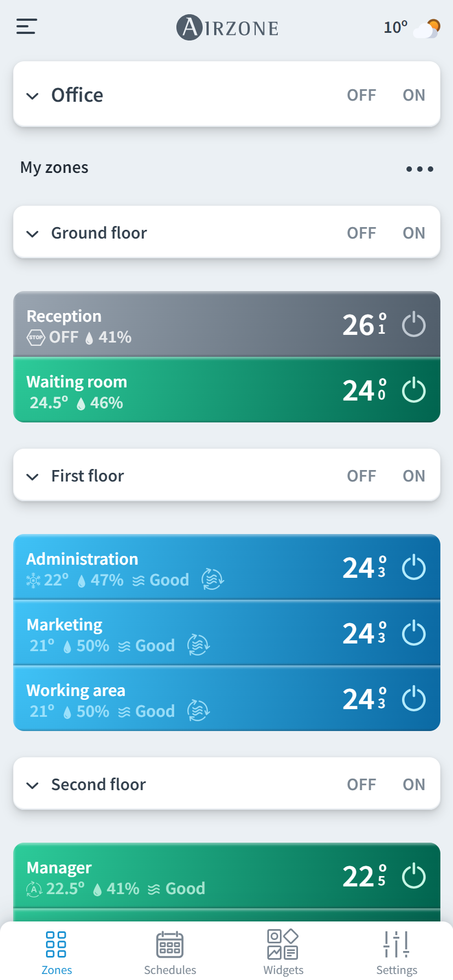This screenshot has width=453, height=980.
Task: Toggle Reception zone power button
Action: [414, 324]
